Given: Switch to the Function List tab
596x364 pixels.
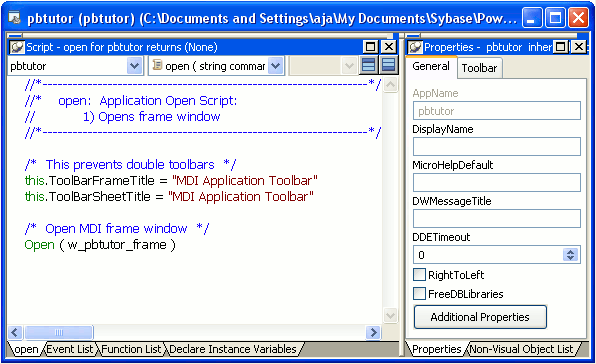Looking at the screenshot, I should (132, 349).
